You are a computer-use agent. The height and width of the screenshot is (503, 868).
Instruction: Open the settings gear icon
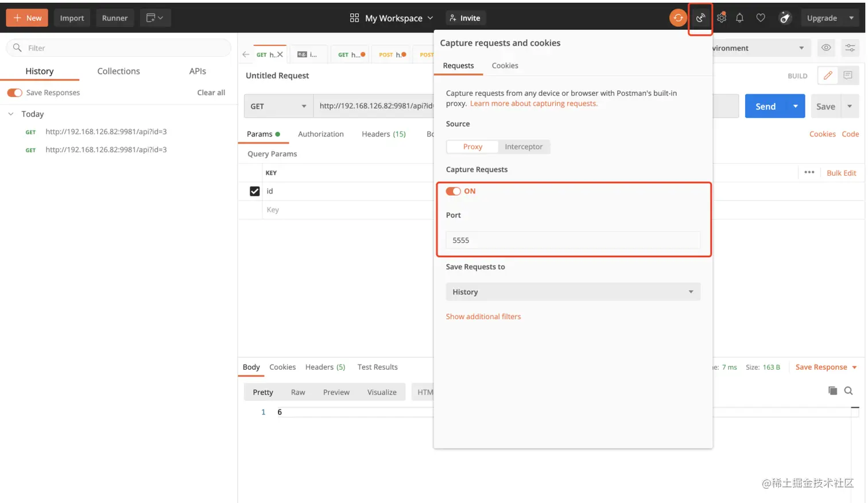point(722,18)
